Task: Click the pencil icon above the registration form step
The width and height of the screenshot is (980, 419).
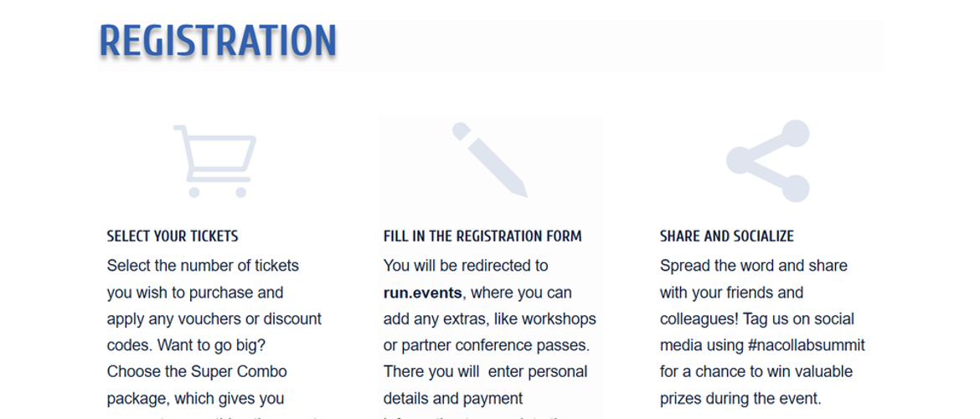Action: (x=489, y=160)
